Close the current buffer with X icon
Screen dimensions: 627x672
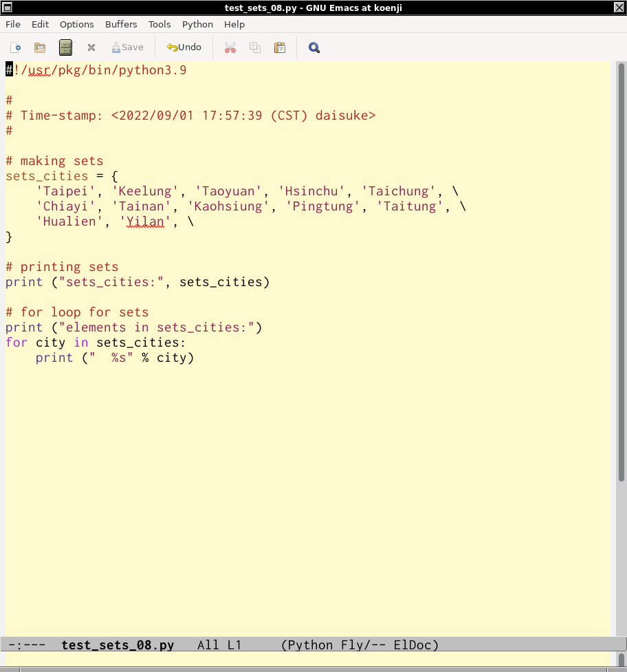click(91, 47)
